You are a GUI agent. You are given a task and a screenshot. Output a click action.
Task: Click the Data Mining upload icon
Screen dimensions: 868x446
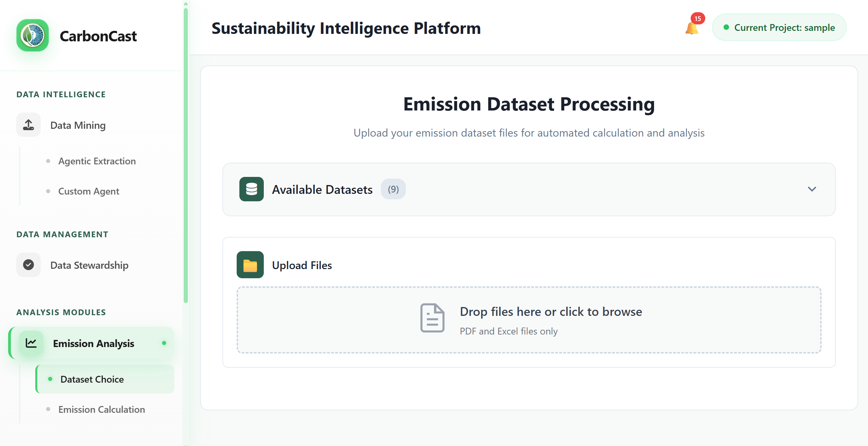pos(28,125)
